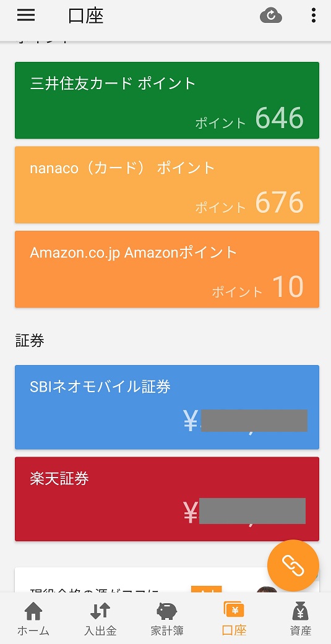This screenshot has height=644, width=331.
Task: Tap the 証券 section heading
Action: pos(30,340)
